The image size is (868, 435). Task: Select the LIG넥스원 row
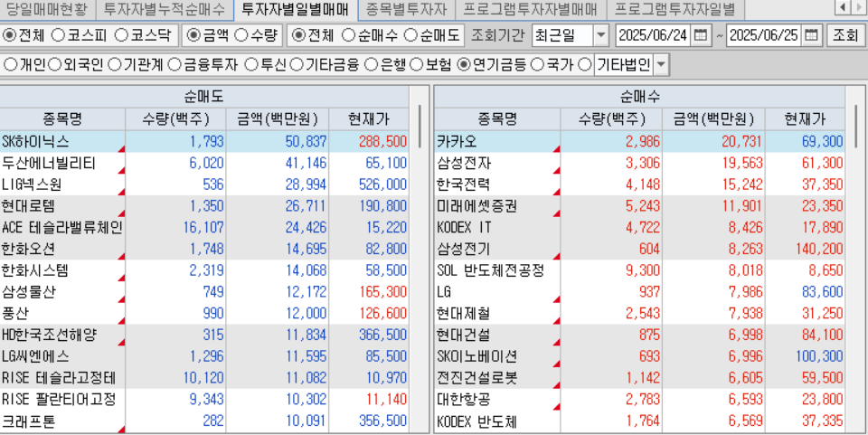pos(204,184)
